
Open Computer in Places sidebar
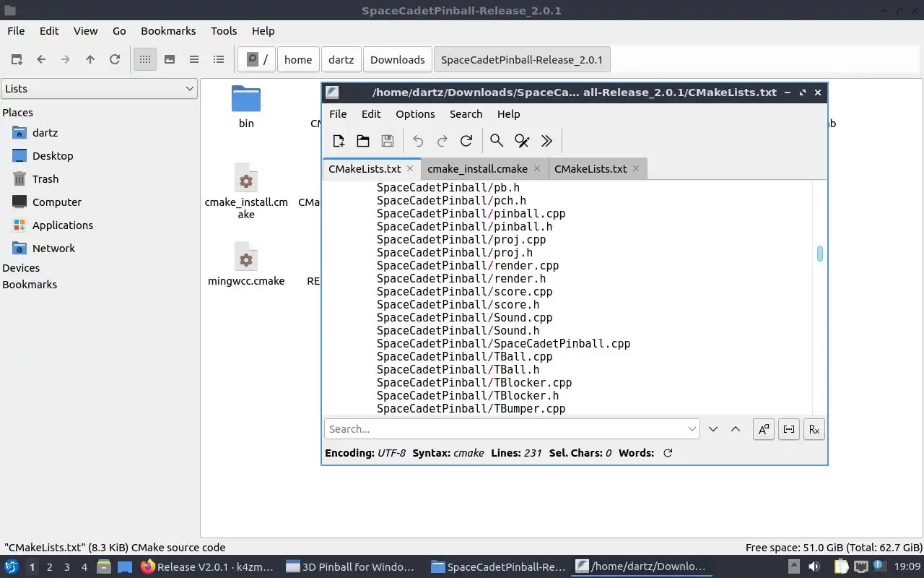(56, 202)
